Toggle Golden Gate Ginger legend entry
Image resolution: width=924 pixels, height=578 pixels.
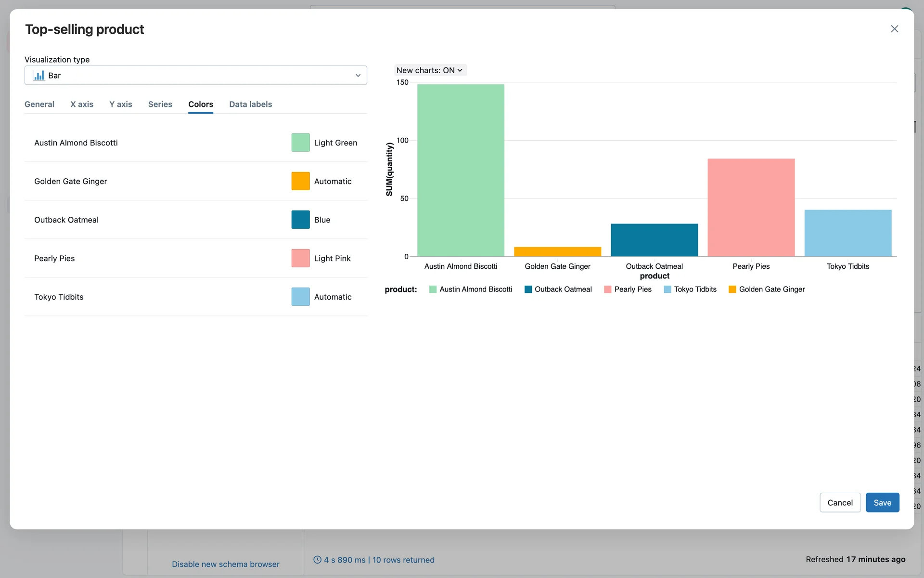(771, 289)
